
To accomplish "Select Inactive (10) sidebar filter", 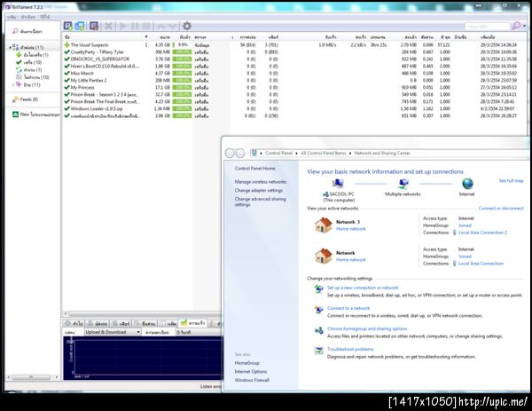I will 33,77.
